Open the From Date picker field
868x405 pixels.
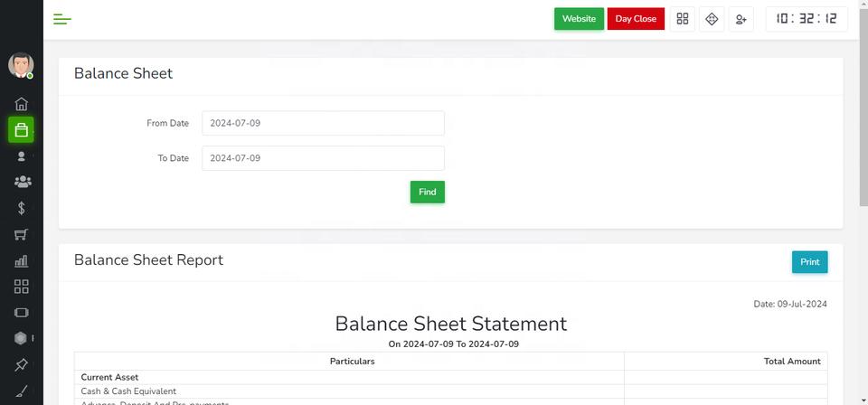tap(323, 123)
